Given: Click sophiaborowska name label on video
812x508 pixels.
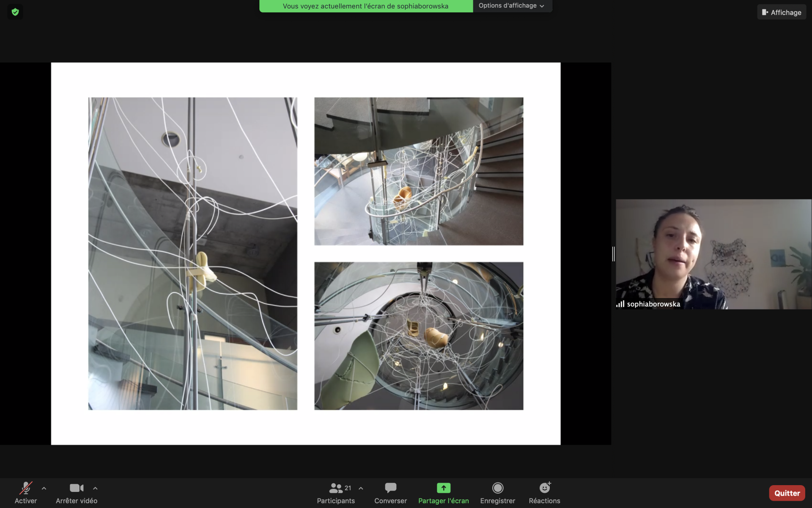Looking at the screenshot, I should 653,304.
